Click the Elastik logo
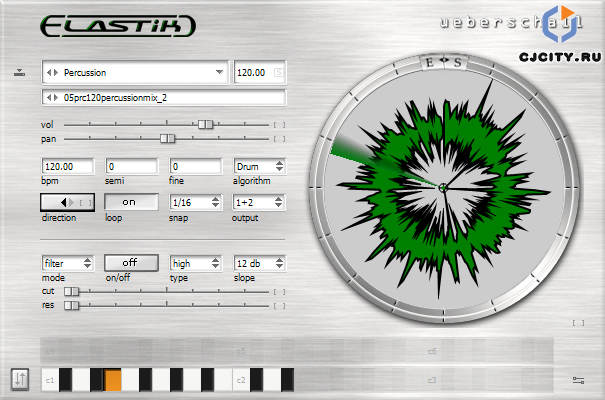Viewport: 605px width, 400px height. [118, 26]
